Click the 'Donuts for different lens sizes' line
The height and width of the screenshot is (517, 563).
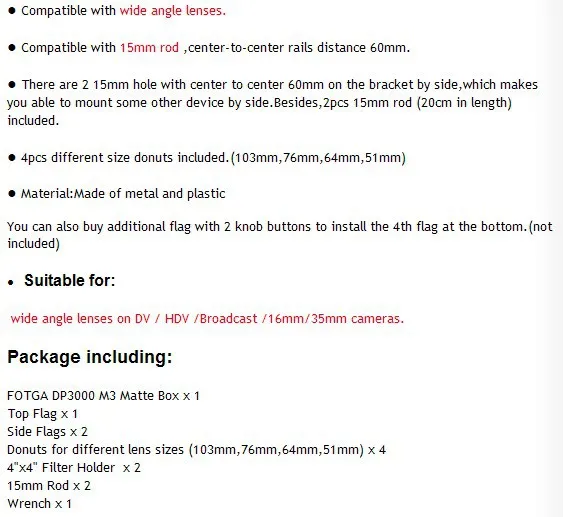pos(196,450)
